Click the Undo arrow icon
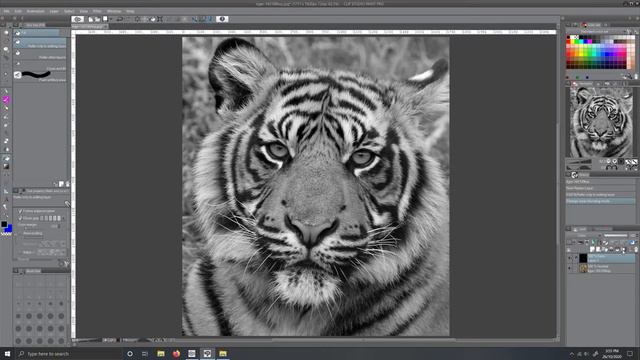Screen dimensions: 640x360 click(x=120, y=19)
